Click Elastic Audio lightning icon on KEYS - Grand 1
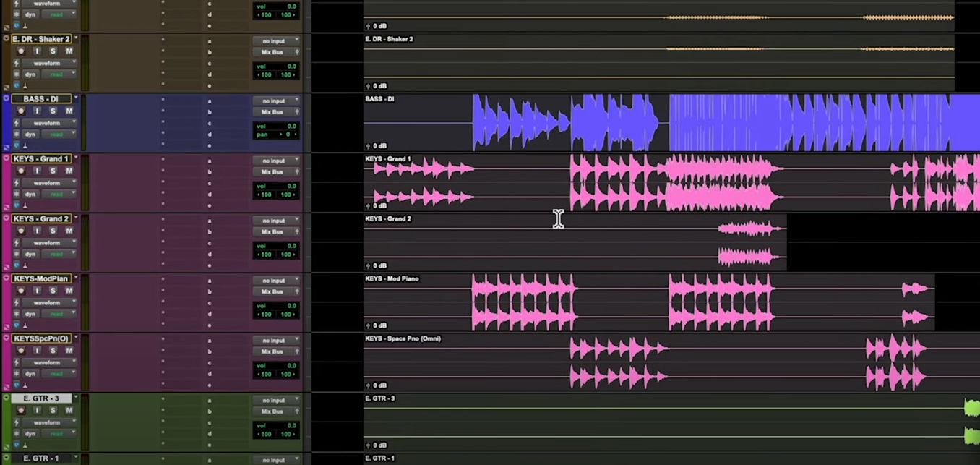 [17, 183]
